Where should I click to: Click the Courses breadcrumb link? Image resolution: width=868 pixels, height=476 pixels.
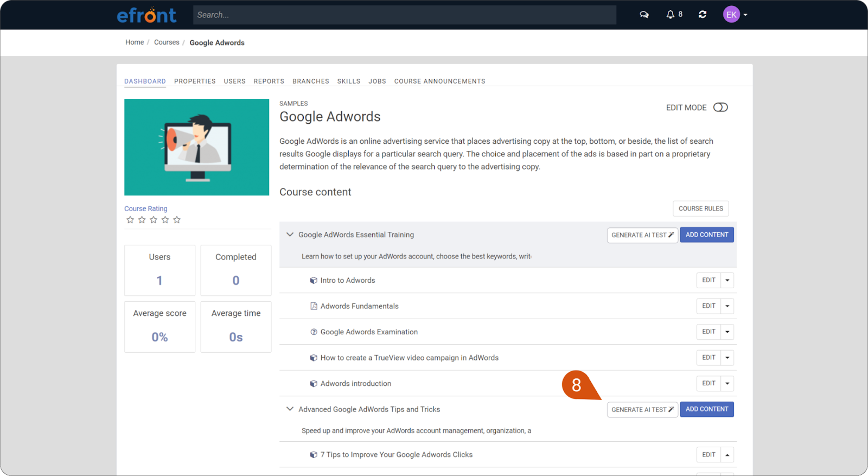tap(167, 42)
